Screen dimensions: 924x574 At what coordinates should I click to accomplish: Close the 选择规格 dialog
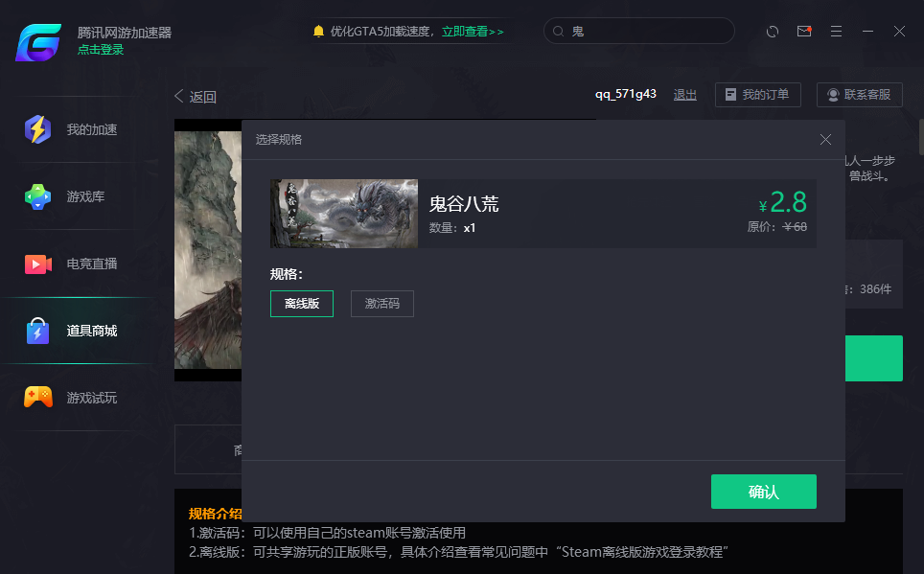coord(825,139)
